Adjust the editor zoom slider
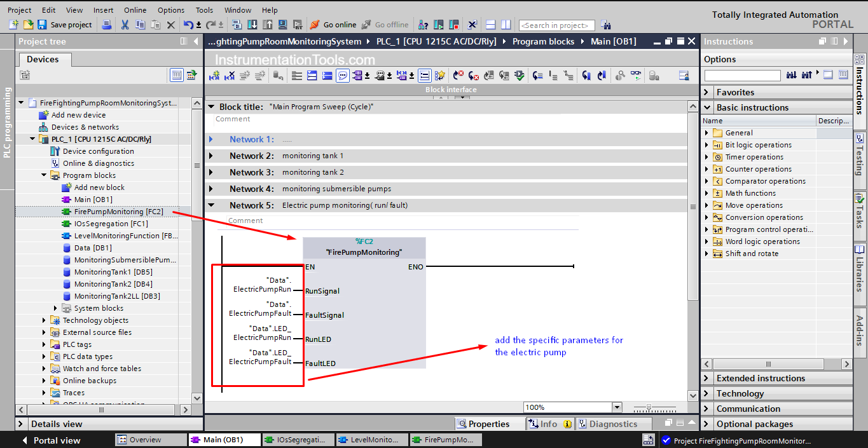Image resolution: width=868 pixels, height=448 pixels. coord(649,407)
